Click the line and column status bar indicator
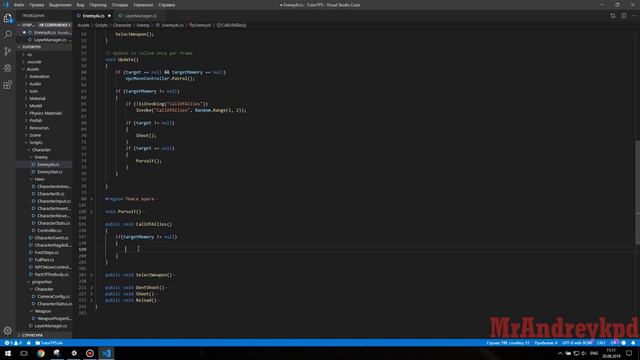This screenshot has height=360, width=640. [508, 343]
